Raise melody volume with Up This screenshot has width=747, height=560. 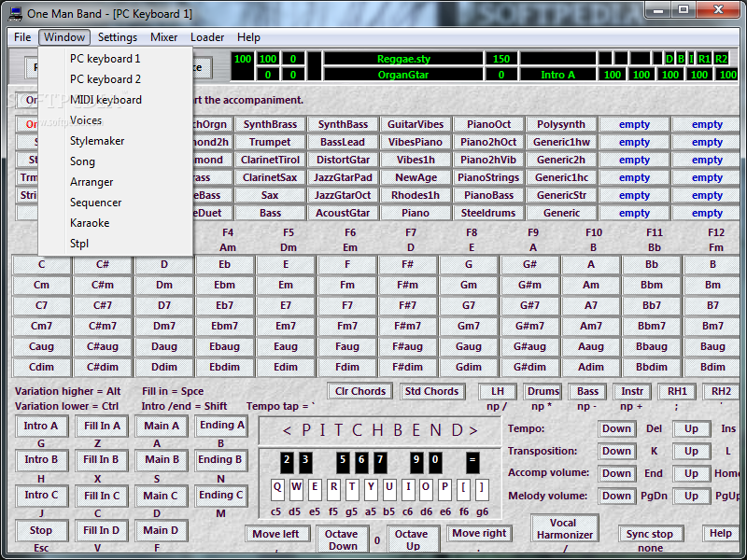[691, 496]
